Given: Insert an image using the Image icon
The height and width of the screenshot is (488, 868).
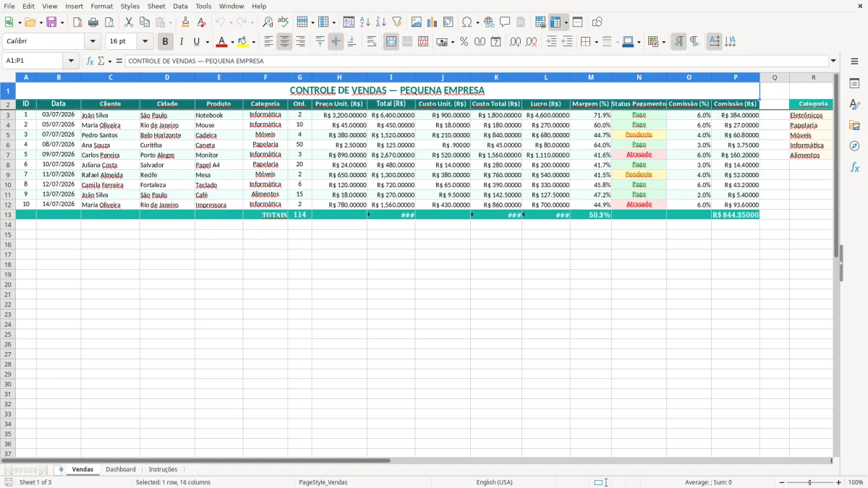Looking at the screenshot, I should pyautogui.click(x=416, y=22).
